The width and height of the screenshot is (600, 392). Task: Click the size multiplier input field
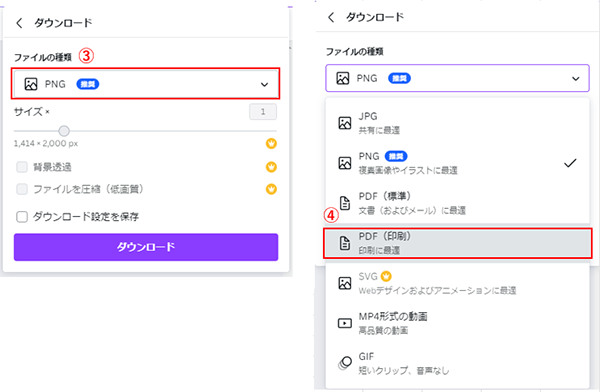pos(263,112)
